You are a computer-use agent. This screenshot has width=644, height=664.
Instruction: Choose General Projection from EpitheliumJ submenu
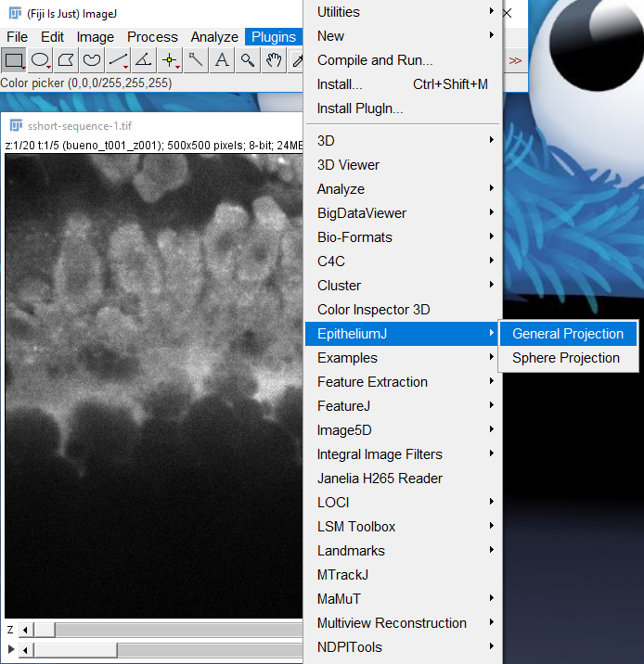tap(568, 334)
